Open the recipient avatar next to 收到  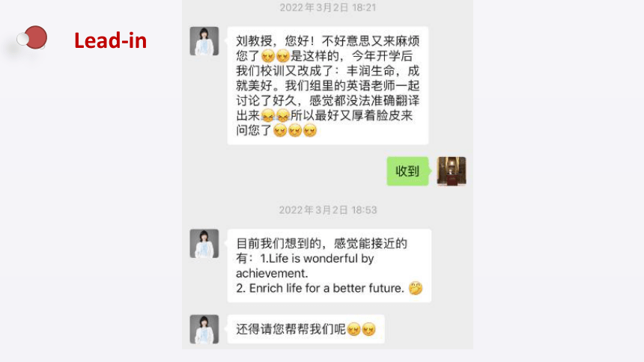coord(452,171)
